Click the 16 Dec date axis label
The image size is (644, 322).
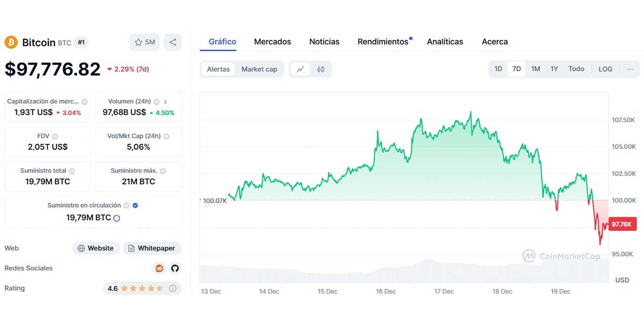click(386, 291)
